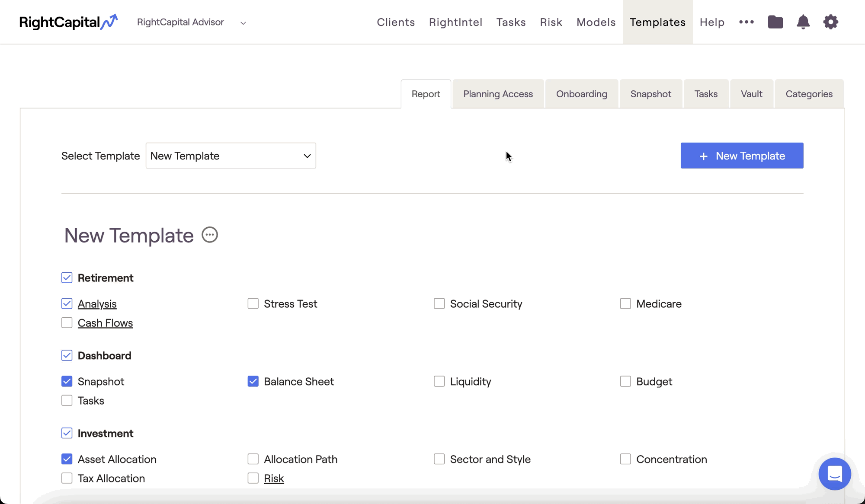Open the chat support bubble
865x504 pixels.
tap(835, 474)
